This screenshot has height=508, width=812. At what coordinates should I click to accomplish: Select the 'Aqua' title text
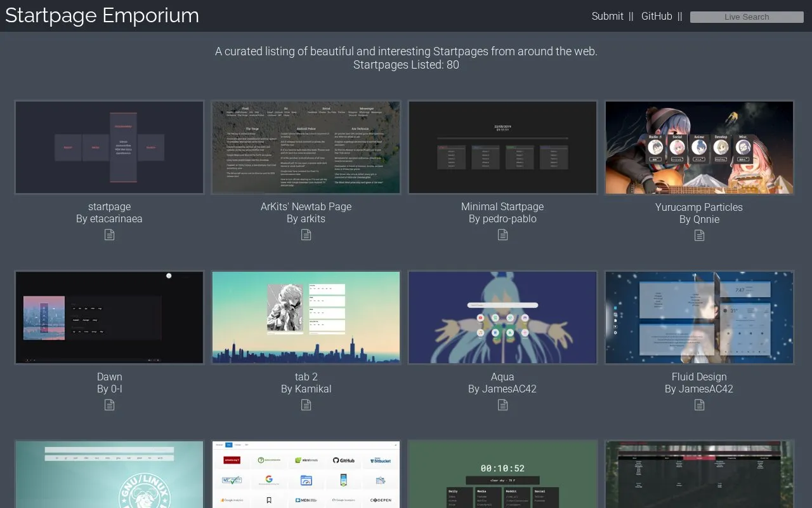click(502, 377)
